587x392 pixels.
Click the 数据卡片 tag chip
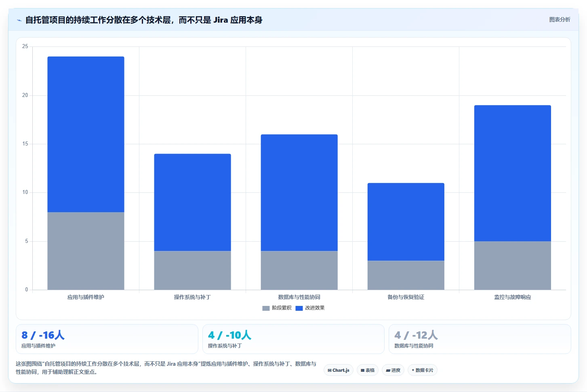423,370
